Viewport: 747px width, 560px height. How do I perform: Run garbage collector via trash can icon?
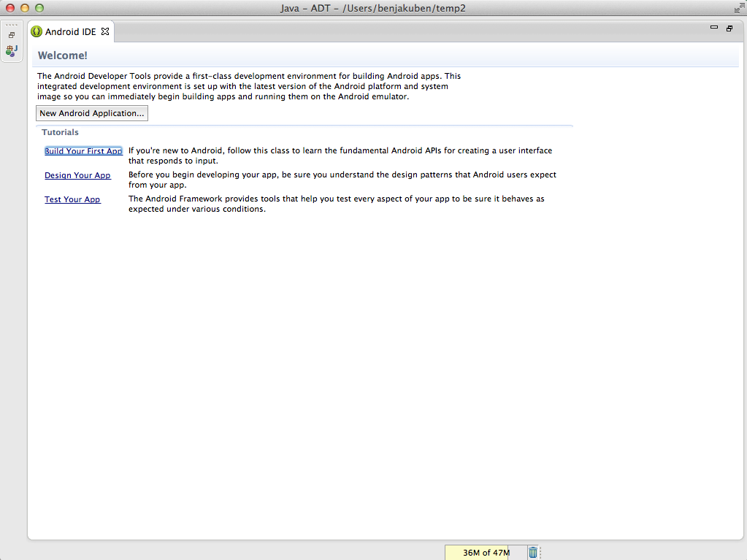pyautogui.click(x=533, y=553)
